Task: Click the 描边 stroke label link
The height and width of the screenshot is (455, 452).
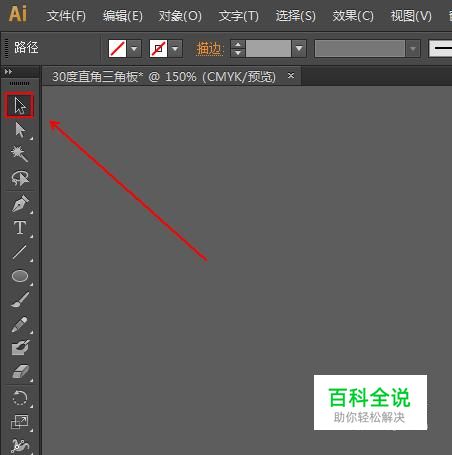Action: [x=209, y=49]
